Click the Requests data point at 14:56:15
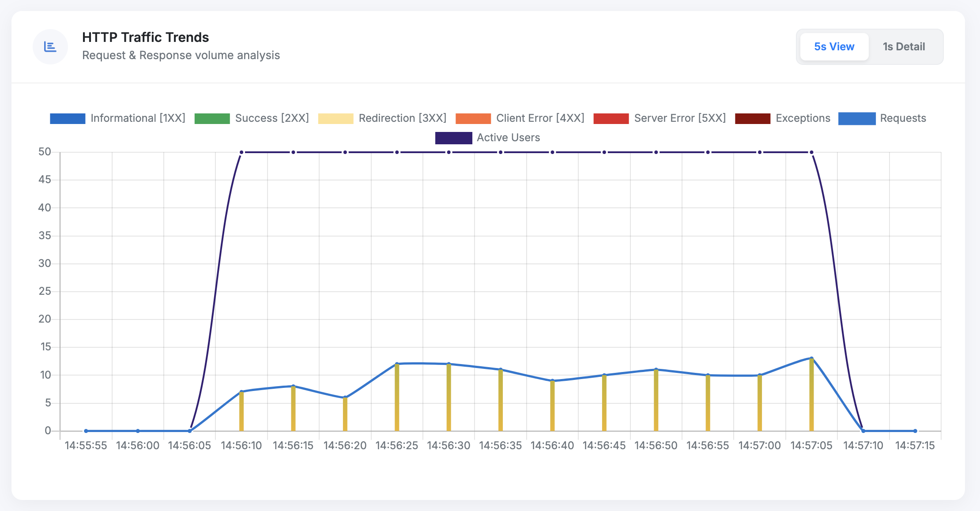Screen dimensions: 980x511 click(x=293, y=387)
